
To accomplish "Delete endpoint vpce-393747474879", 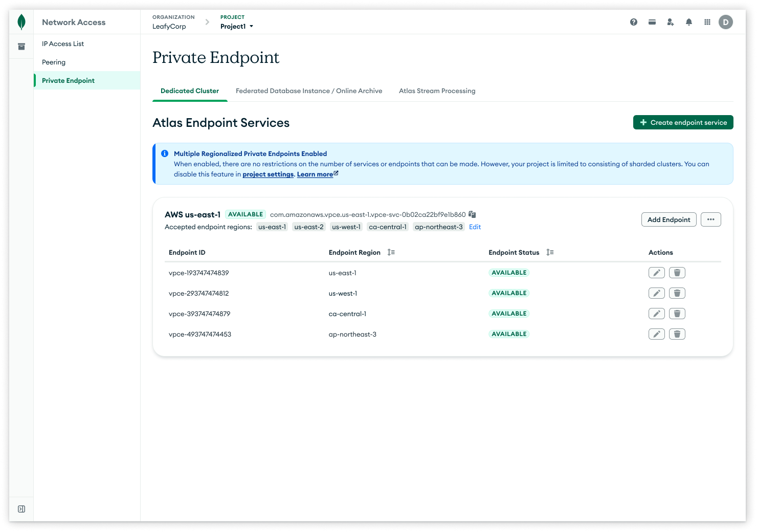I will pos(677,314).
